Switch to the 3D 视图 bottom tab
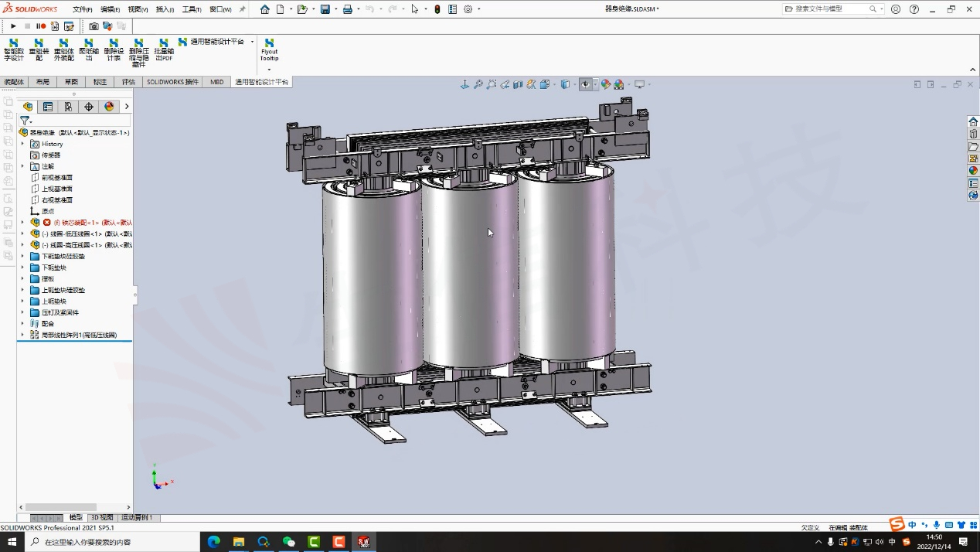 coord(101,518)
